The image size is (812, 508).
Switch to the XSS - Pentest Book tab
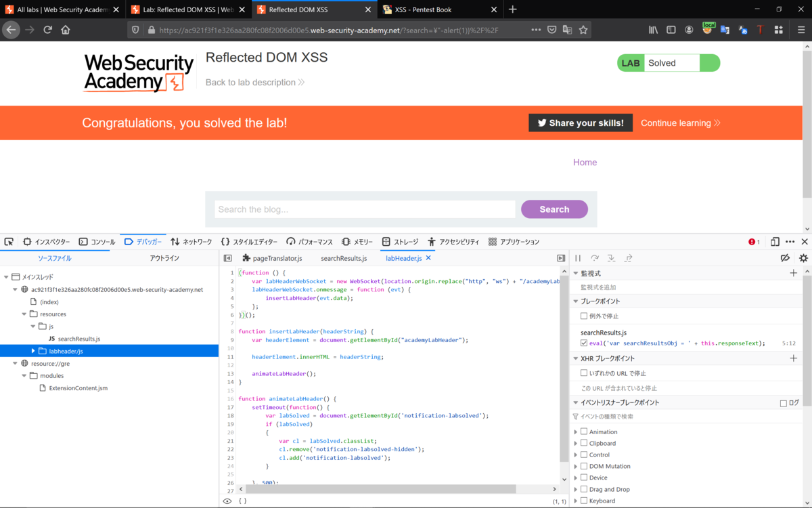pyautogui.click(x=440, y=9)
